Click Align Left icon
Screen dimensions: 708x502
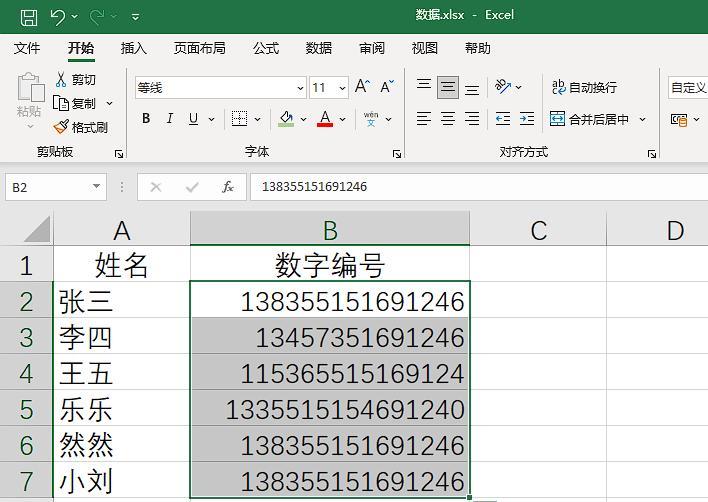pyautogui.click(x=424, y=119)
